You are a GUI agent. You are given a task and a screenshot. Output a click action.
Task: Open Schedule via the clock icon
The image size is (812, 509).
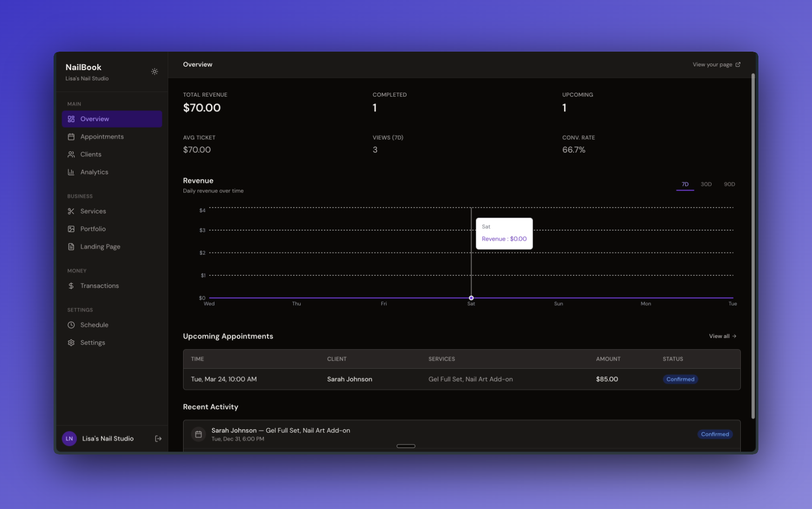[x=71, y=325]
